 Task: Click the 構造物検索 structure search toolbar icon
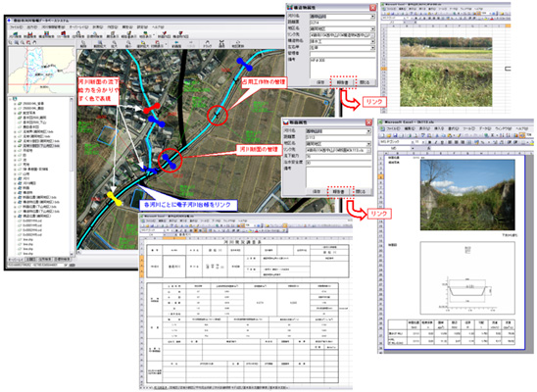(47, 34)
